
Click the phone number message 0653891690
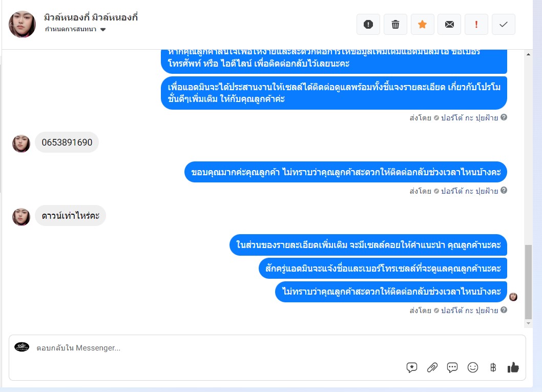(x=67, y=142)
